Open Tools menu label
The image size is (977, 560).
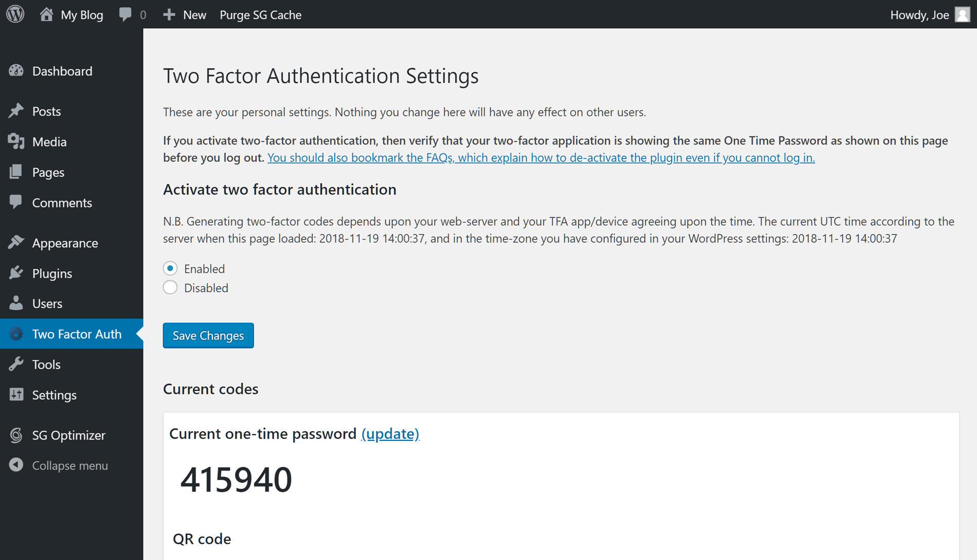click(46, 364)
